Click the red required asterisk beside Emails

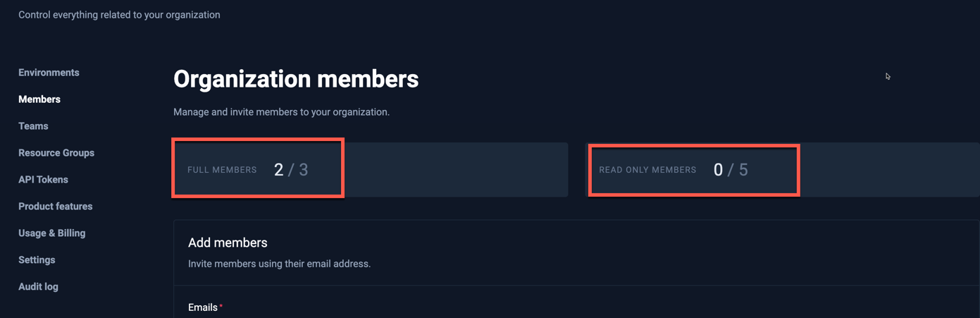221,307
